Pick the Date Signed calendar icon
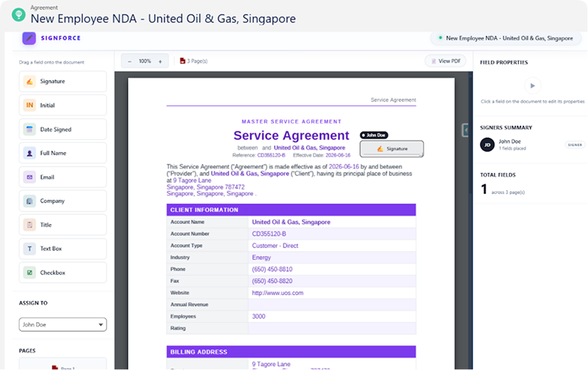The image size is (588, 370). [29, 129]
